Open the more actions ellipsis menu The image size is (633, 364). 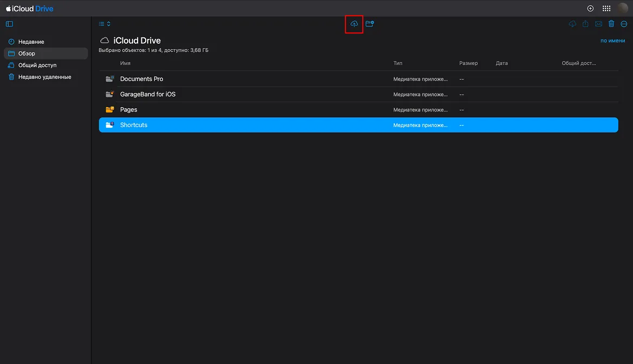624,24
